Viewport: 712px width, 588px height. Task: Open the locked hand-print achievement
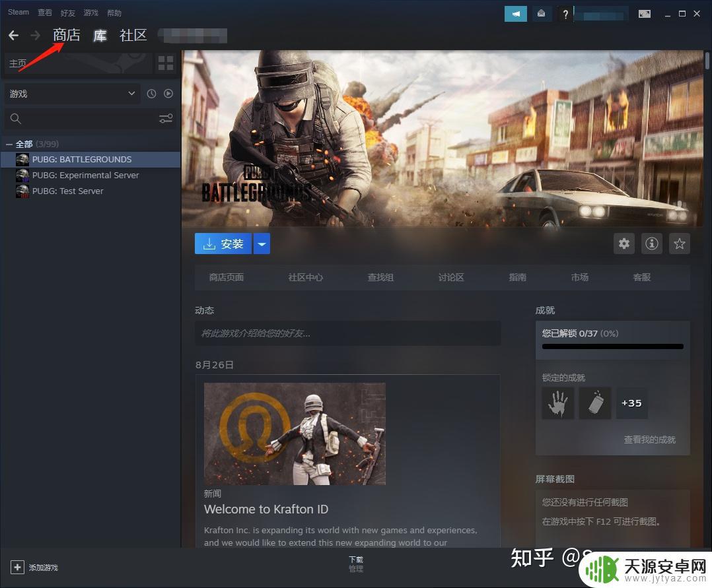[x=558, y=403]
